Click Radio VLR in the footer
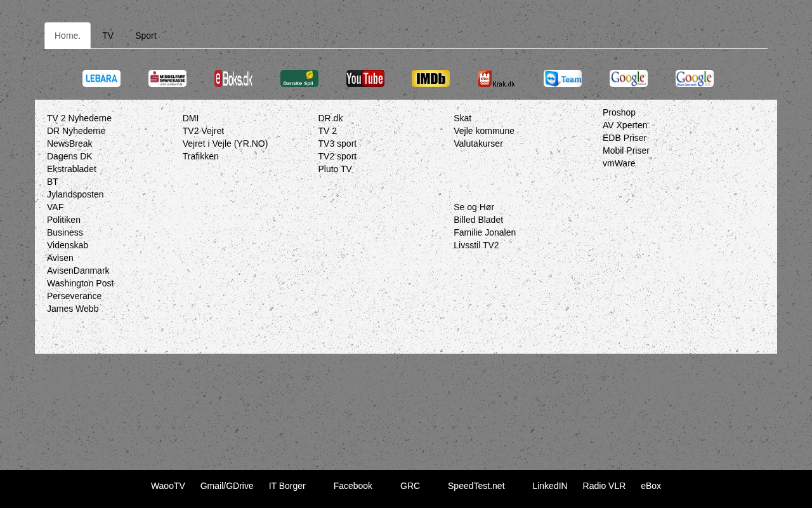This screenshot has width=812, height=508. [x=604, y=486]
